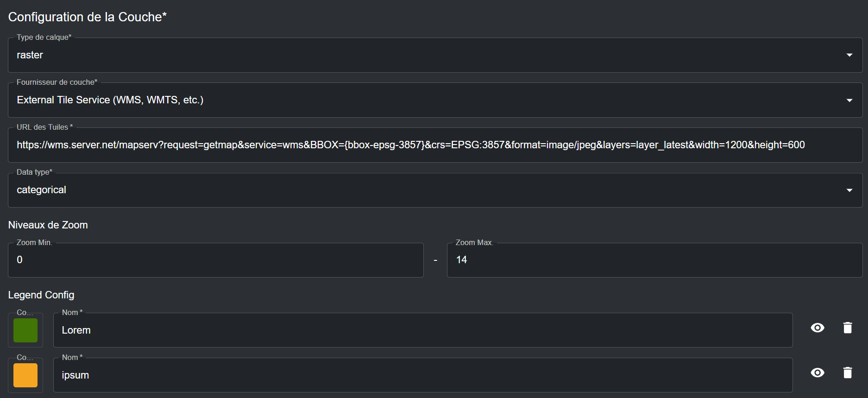This screenshot has height=398, width=868.
Task: Focus the Zoom Min. field
Action: pos(215,260)
